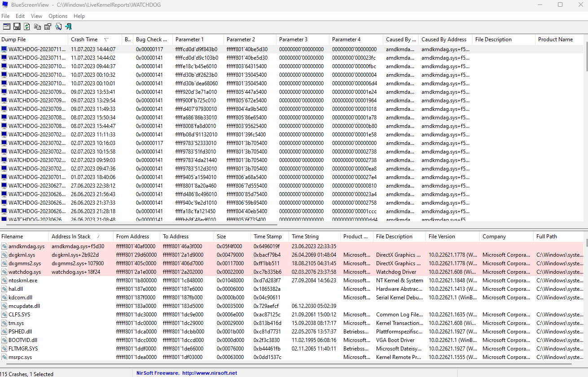Sort lower pane by File Version header
This screenshot has width=588, height=377.
coord(452,237)
